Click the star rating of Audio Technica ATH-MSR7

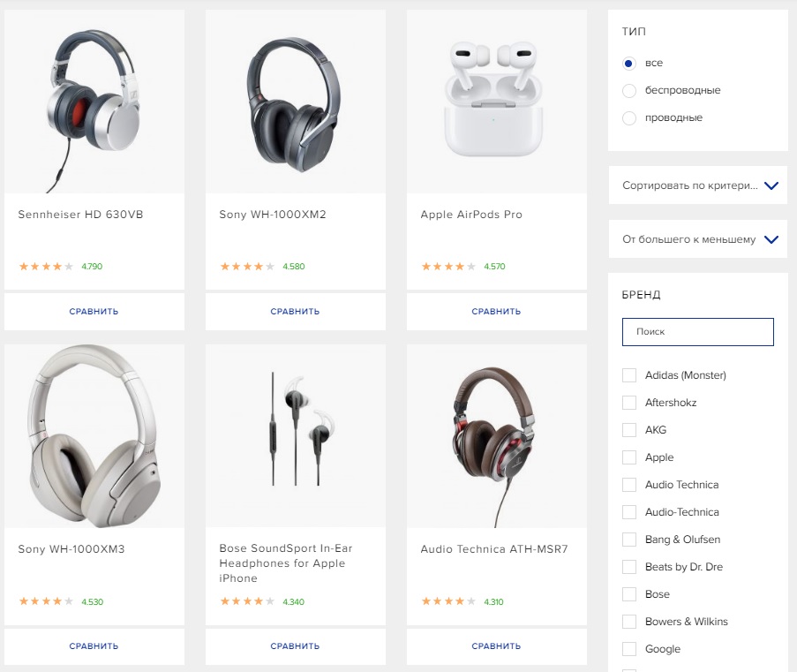(x=448, y=601)
